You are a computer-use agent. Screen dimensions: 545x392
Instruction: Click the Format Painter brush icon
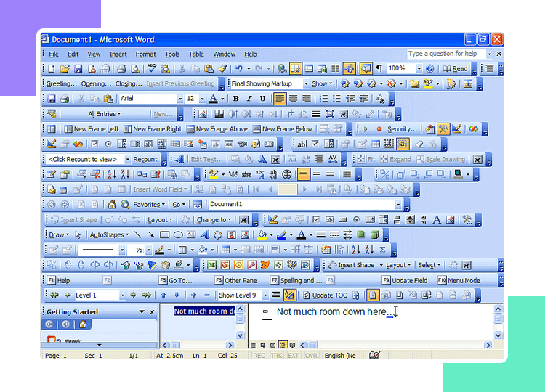(x=222, y=69)
